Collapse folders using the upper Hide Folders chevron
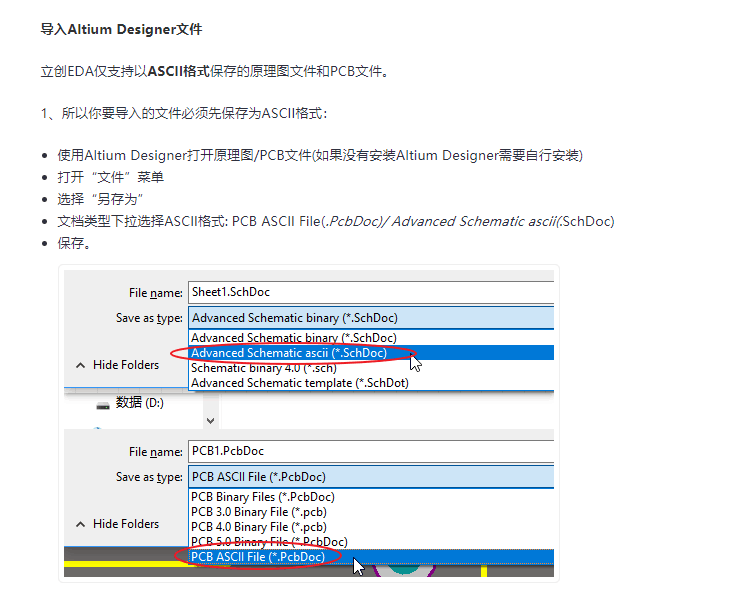 81,365
